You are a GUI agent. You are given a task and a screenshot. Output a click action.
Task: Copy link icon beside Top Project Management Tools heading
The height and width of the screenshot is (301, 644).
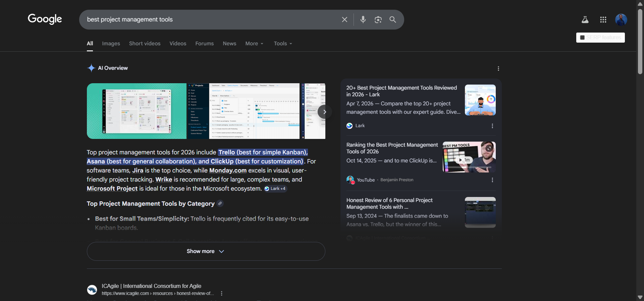(220, 203)
